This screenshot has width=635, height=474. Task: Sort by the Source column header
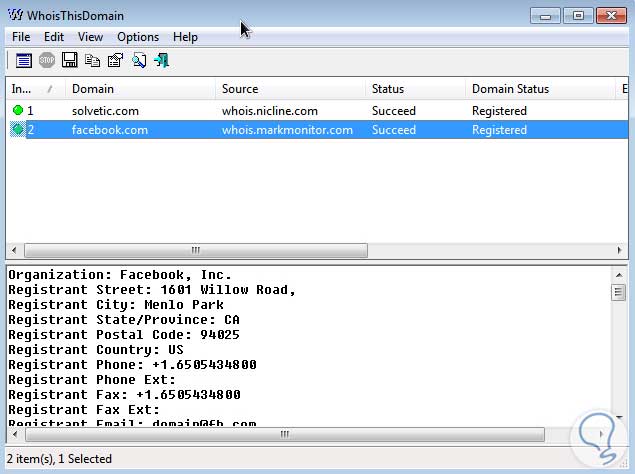point(290,89)
